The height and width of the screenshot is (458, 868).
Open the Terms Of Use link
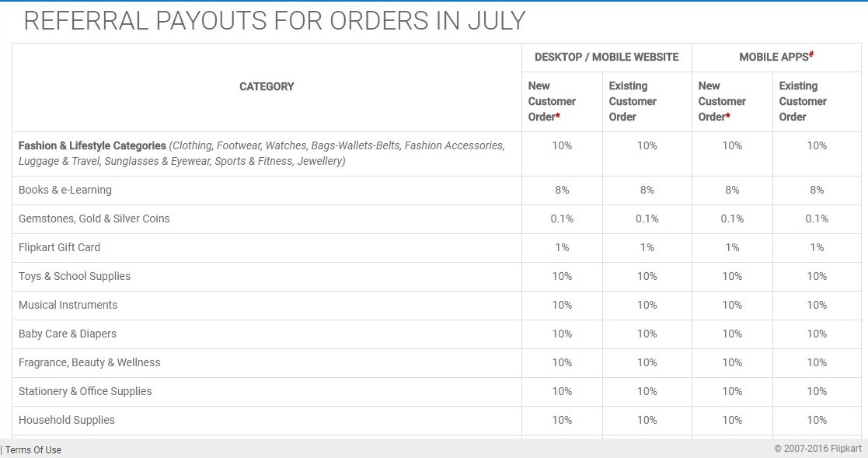tap(33, 449)
